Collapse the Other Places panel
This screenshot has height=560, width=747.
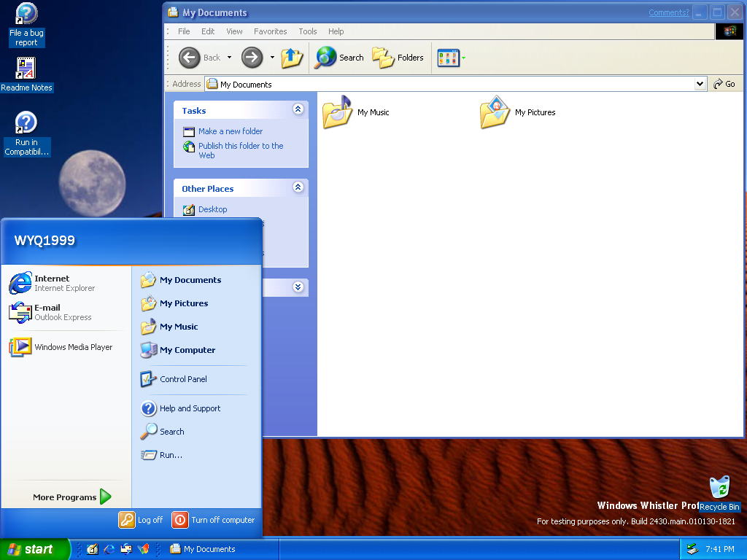coord(298,187)
